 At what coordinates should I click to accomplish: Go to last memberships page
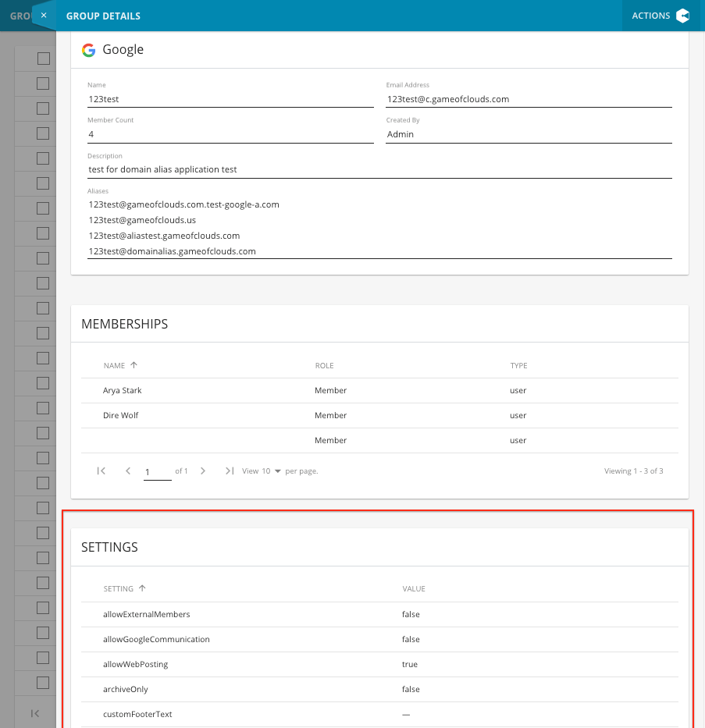(230, 471)
